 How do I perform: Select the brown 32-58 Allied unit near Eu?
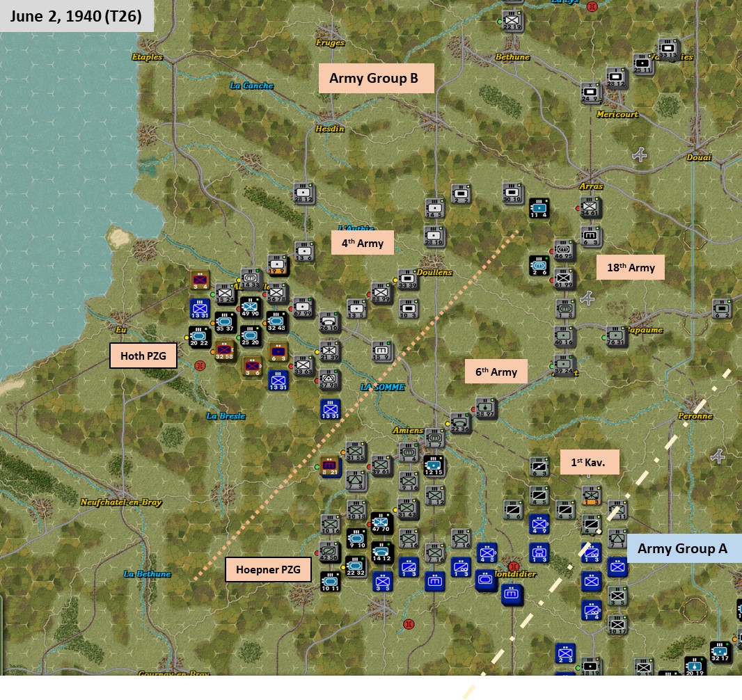(224, 351)
